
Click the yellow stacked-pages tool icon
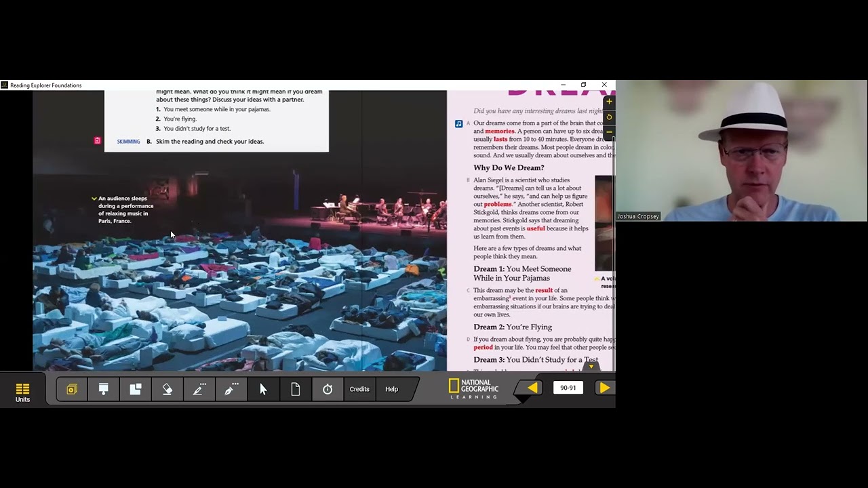coord(72,389)
